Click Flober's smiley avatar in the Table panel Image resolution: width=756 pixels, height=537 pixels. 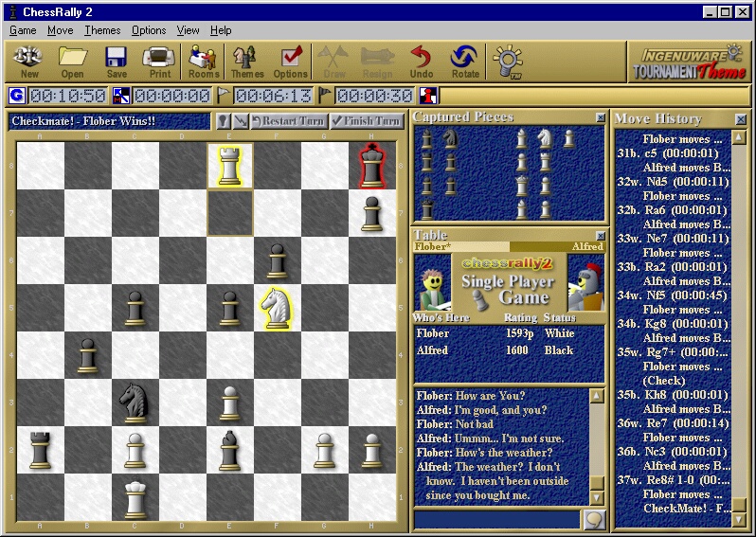point(433,282)
